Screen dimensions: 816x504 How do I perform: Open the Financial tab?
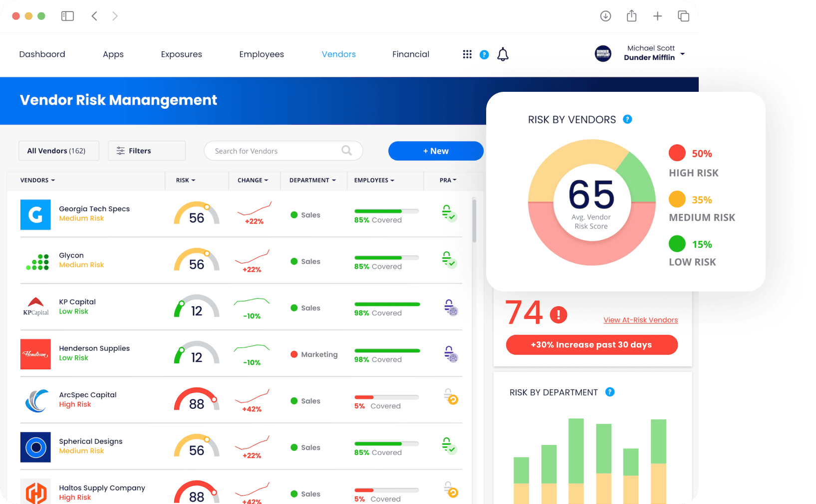click(x=410, y=54)
